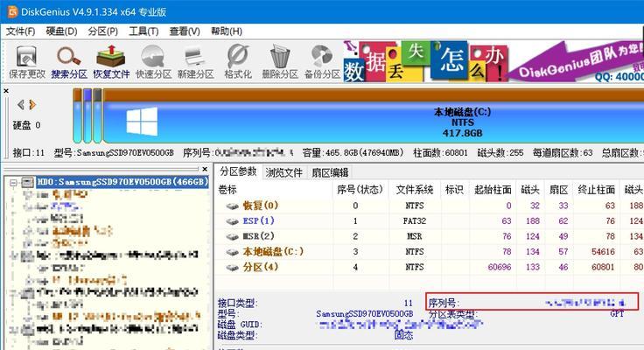Click drive icon beside 分区(4) row
Image resolution: width=644 pixels, height=350 pixels.
[233, 268]
